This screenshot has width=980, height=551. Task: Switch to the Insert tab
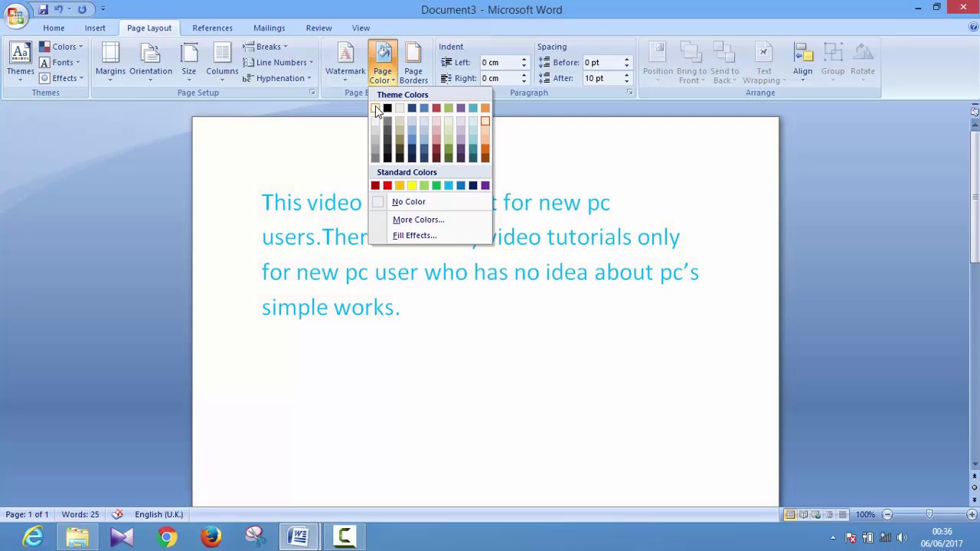[x=95, y=28]
